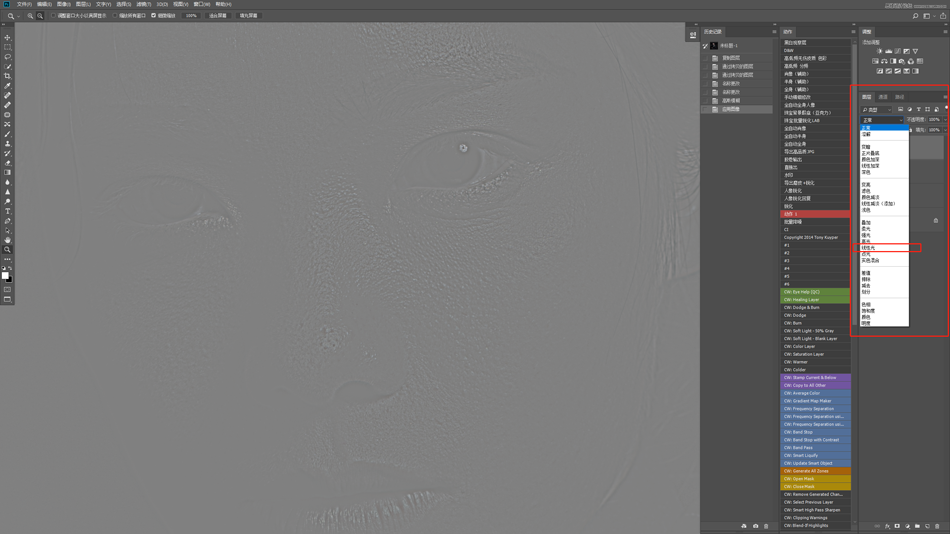Click the zoom out magnifier in options bar
Viewport: 950px width, 534px height.
[x=40, y=16]
